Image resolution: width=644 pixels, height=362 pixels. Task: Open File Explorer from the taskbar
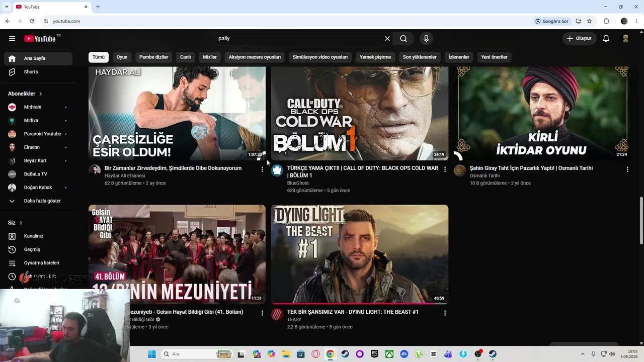coord(286,354)
